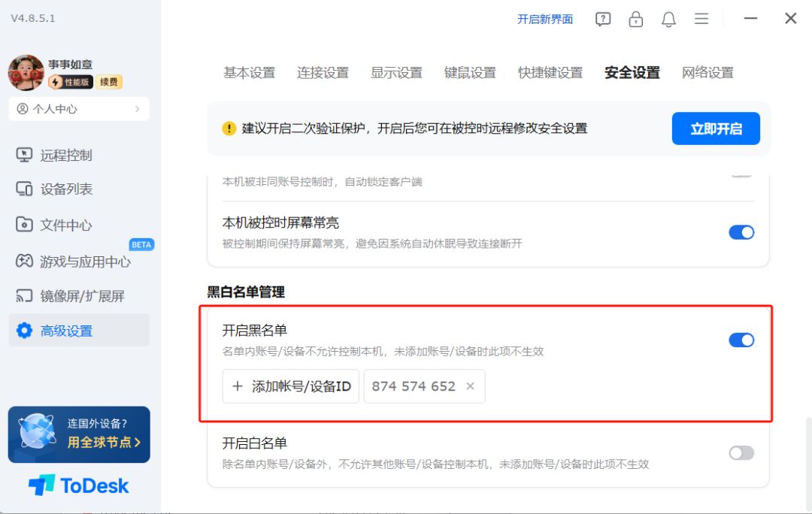Image resolution: width=812 pixels, height=514 pixels.
Task: Open the help feedback icon
Action: [x=603, y=19]
